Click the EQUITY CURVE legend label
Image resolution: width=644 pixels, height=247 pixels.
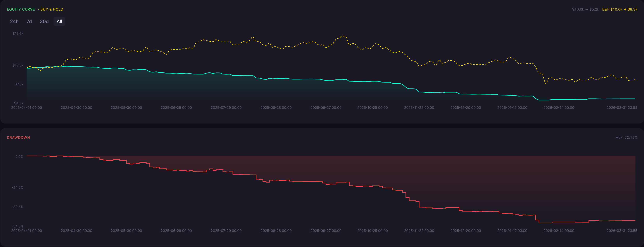[x=21, y=9]
